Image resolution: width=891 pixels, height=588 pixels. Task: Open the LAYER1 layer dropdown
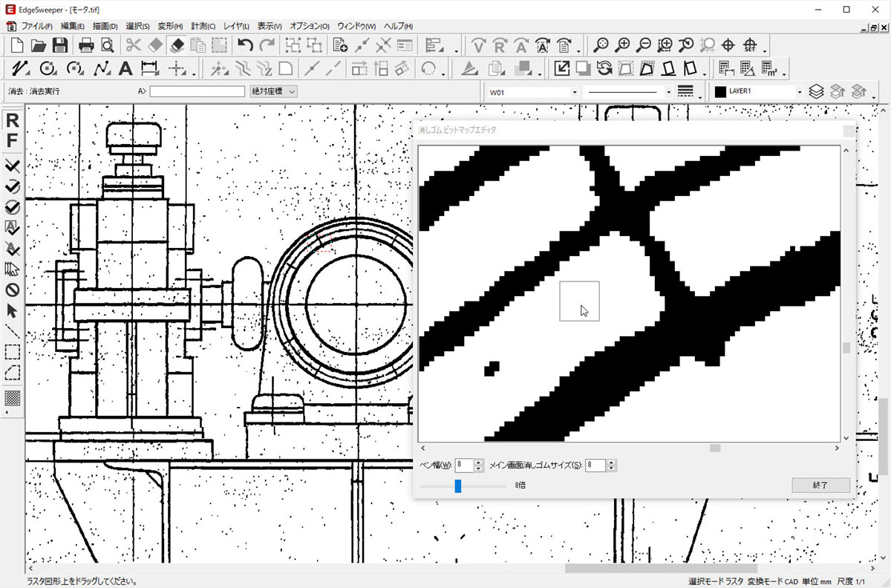[x=799, y=91]
